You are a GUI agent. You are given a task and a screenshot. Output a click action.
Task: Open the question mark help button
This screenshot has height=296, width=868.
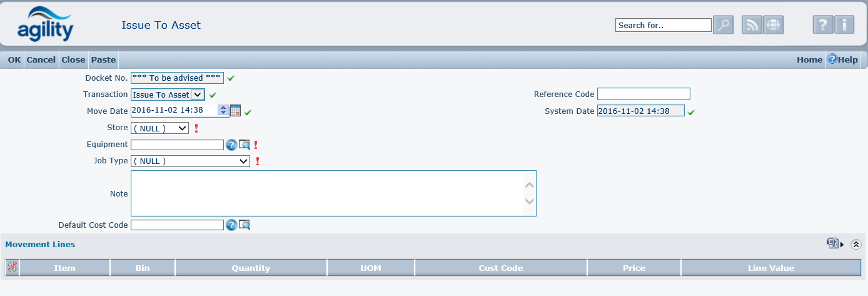click(x=823, y=25)
